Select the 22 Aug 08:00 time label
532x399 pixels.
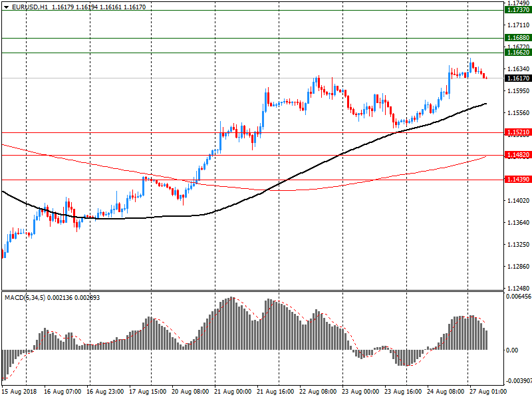[318, 392]
